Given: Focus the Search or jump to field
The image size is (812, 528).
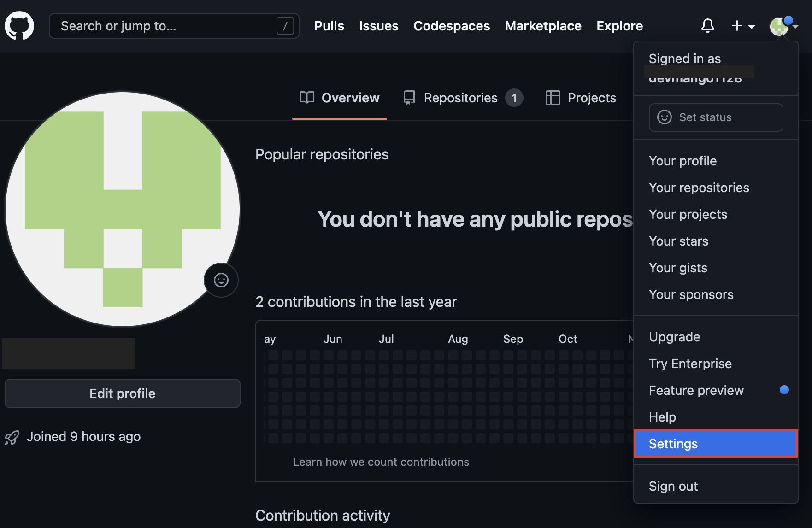Looking at the screenshot, I should click(x=174, y=26).
